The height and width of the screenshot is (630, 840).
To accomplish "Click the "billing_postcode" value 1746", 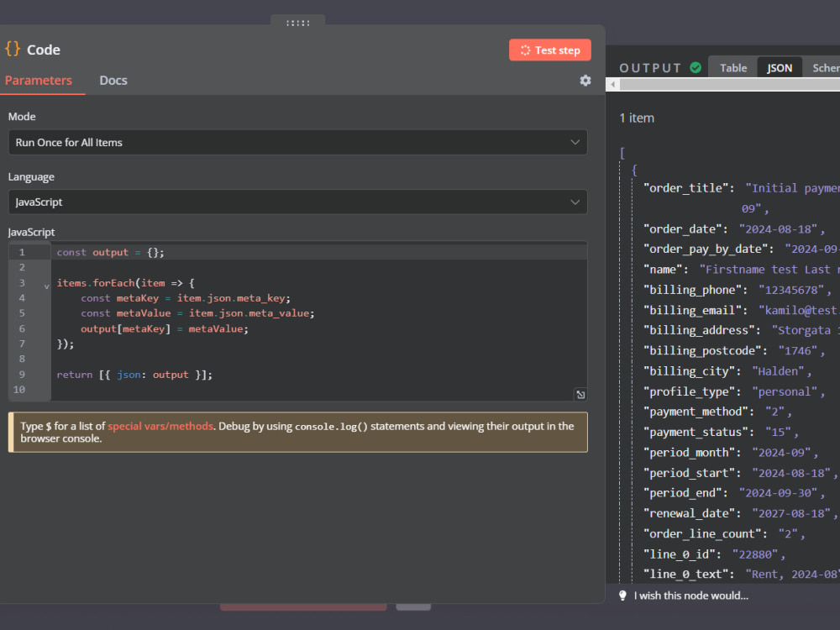I will (x=798, y=351).
